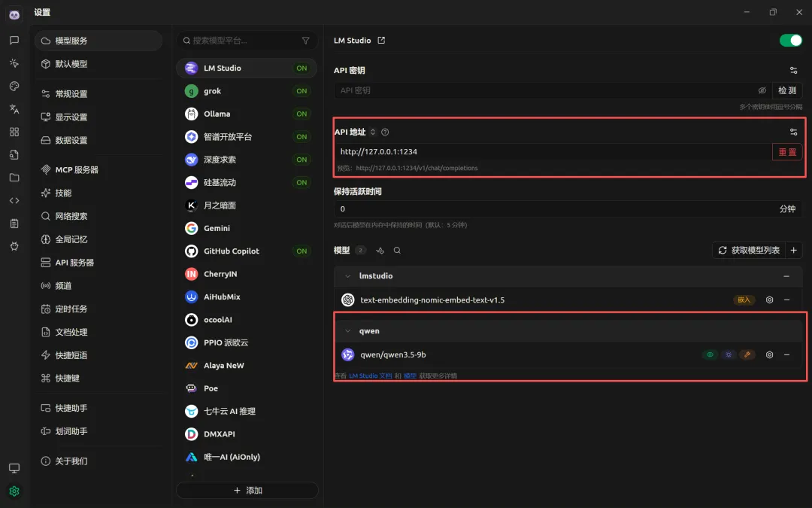Open the notes clipboard sidebar icon
Screen dimensions: 812x508
(14, 224)
